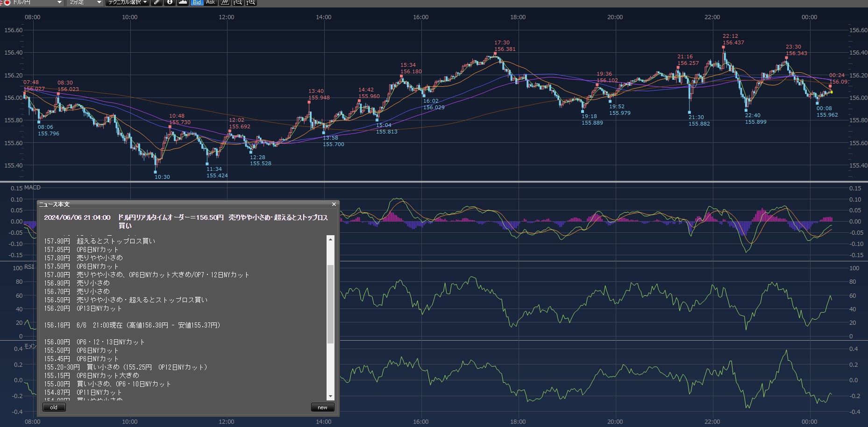Click the chart indicator icon beside Ask

coord(225,2)
